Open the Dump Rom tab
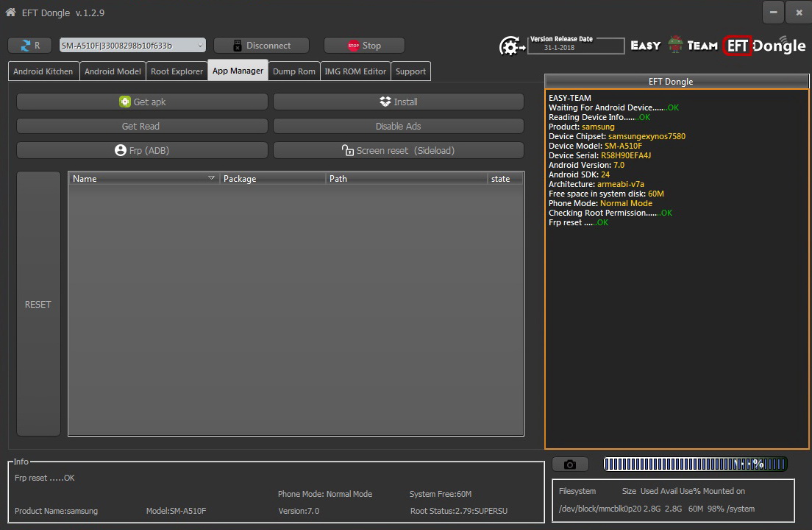The height and width of the screenshot is (530, 812). (x=293, y=71)
